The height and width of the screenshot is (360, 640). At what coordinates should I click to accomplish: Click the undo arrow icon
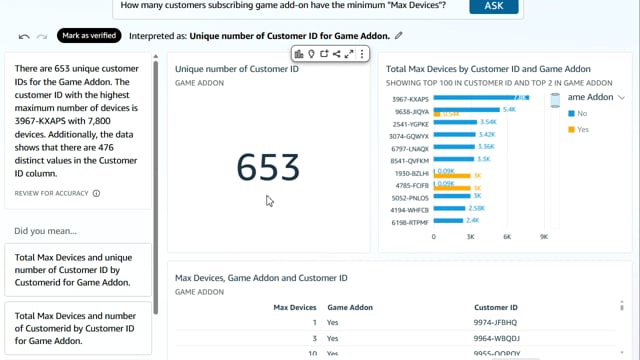click(x=24, y=36)
